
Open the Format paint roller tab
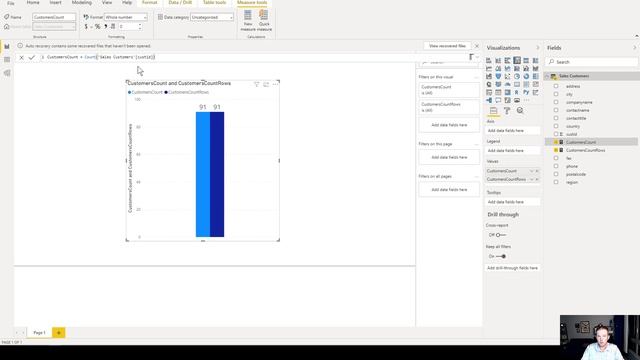507,111
